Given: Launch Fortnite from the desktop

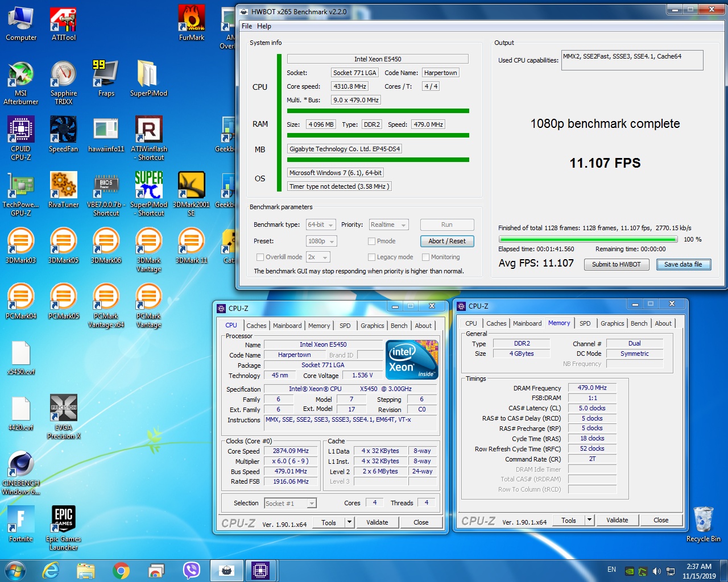Looking at the screenshot, I should tap(21, 525).
